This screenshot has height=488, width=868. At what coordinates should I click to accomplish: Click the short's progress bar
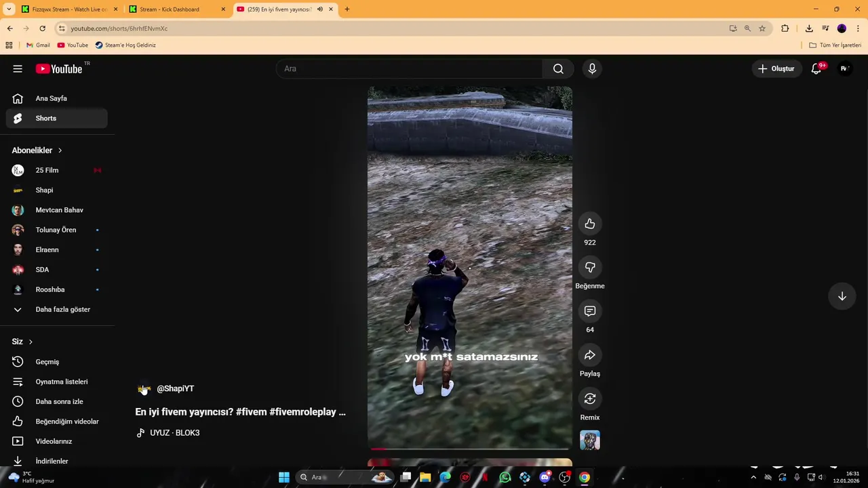[x=470, y=448]
